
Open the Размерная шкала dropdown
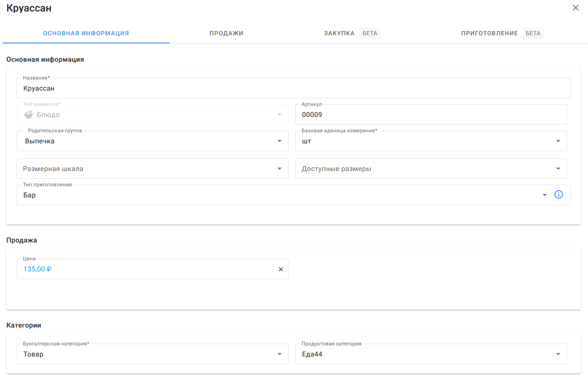click(x=279, y=169)
